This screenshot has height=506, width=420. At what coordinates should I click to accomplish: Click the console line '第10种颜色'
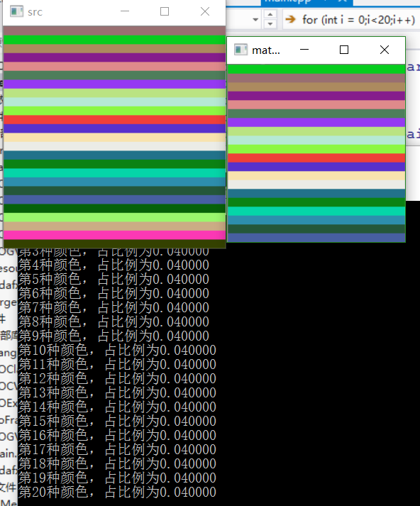point(117,351)
